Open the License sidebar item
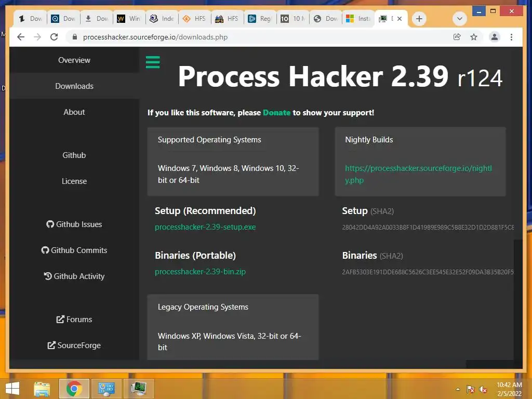 [x=74, y=181]
